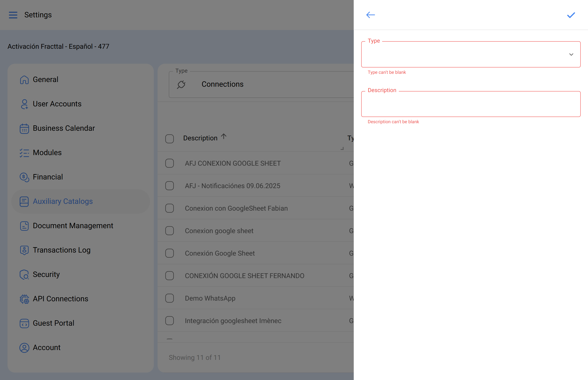Expand the Type dropdown chevron

tap(571, 55)
